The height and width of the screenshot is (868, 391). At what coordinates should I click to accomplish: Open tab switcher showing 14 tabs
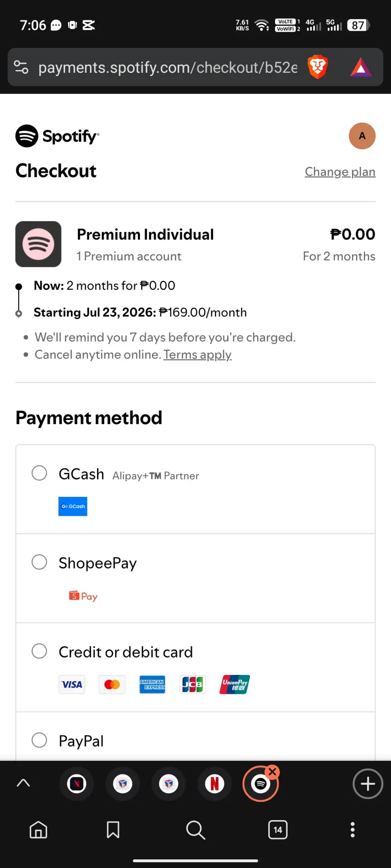pyautogui.click(x=278, y=830)
